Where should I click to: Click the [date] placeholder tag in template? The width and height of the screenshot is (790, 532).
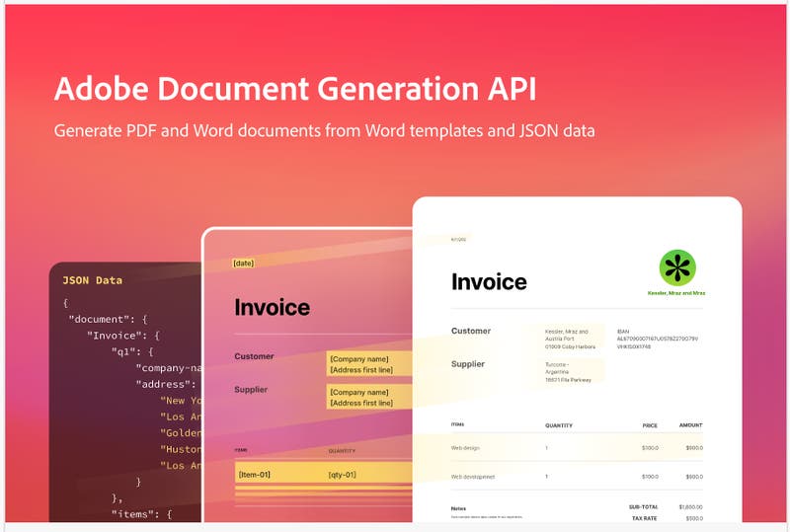click(243, 263)
